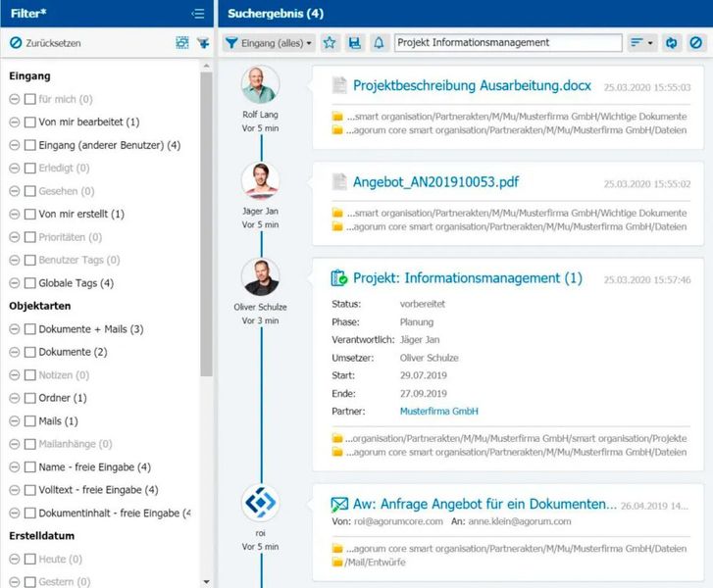Clear search with the cancel icon
The width and height of the screenshot is (713, 588).
click(x=695, y=43)
